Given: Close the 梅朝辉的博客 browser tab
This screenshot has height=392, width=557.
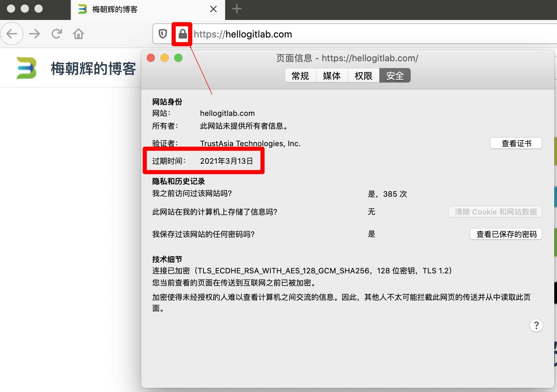Looking at the screenshot, I should click(x=213, y=9).
